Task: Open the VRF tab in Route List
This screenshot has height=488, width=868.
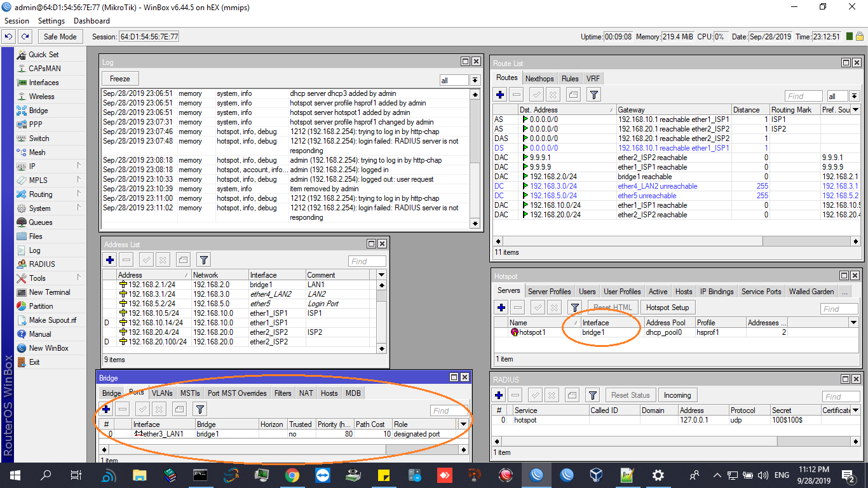Action: pos(593,79)
